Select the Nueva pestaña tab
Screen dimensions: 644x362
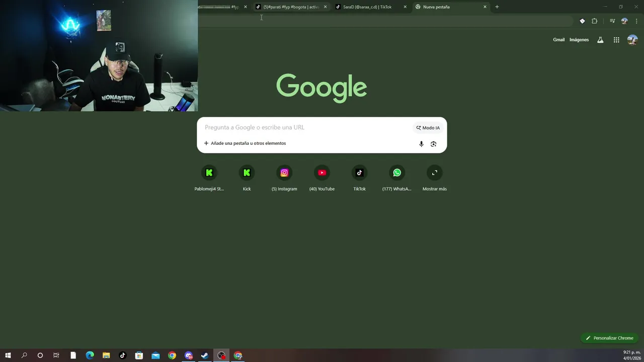(451, 7)
